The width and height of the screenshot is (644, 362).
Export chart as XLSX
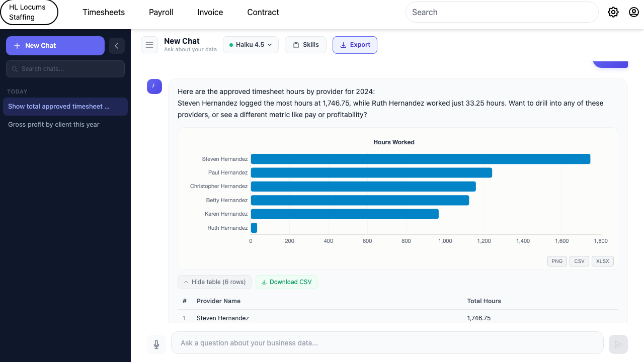[602, 261]
